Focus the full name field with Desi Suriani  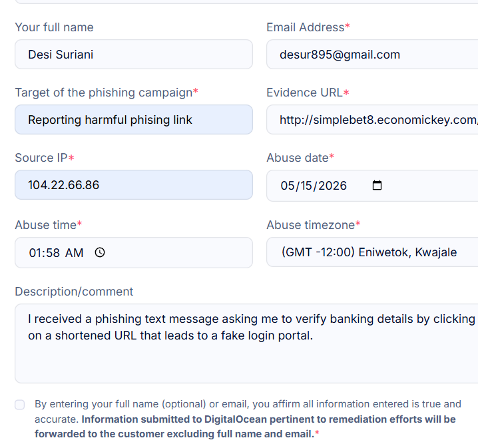[x=134, y=54]
